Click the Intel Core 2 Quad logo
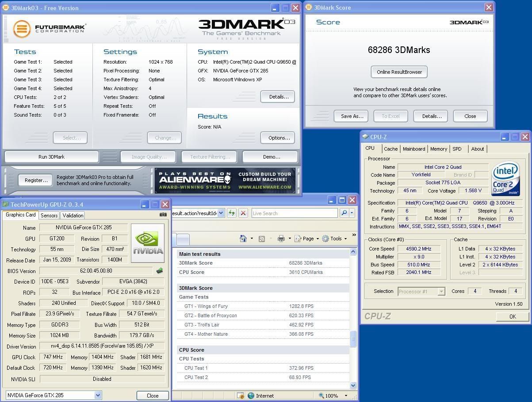Screen dimensions: 532x402 click(x=505, y=178)
